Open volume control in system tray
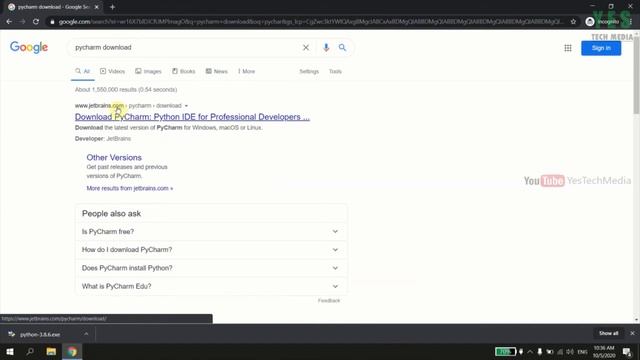 [570, 351]
